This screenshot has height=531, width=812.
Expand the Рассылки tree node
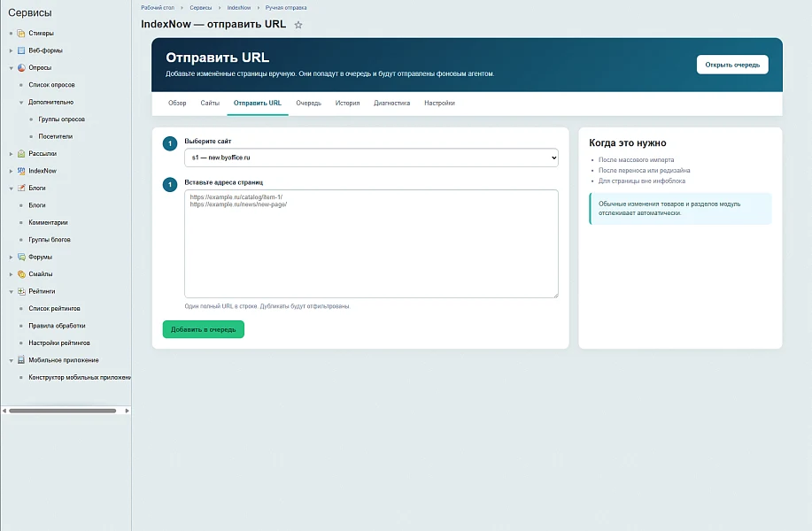pos(11,154)
